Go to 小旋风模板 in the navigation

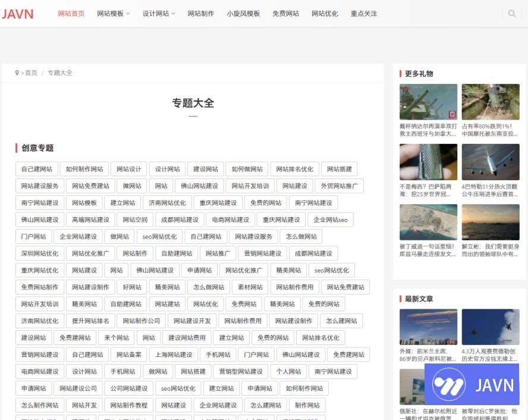[x=243, y=14]
